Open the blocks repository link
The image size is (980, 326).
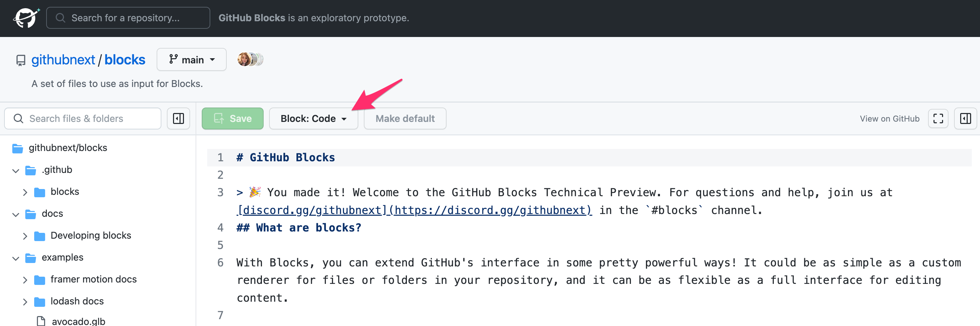click(125, 60)
